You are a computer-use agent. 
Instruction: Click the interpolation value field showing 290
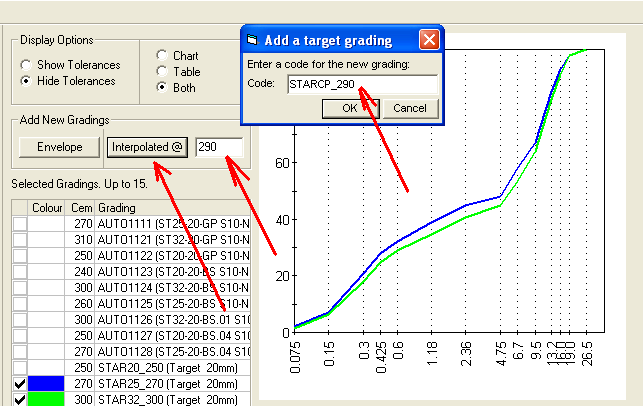pyautogui.click(x=218, y=147)
